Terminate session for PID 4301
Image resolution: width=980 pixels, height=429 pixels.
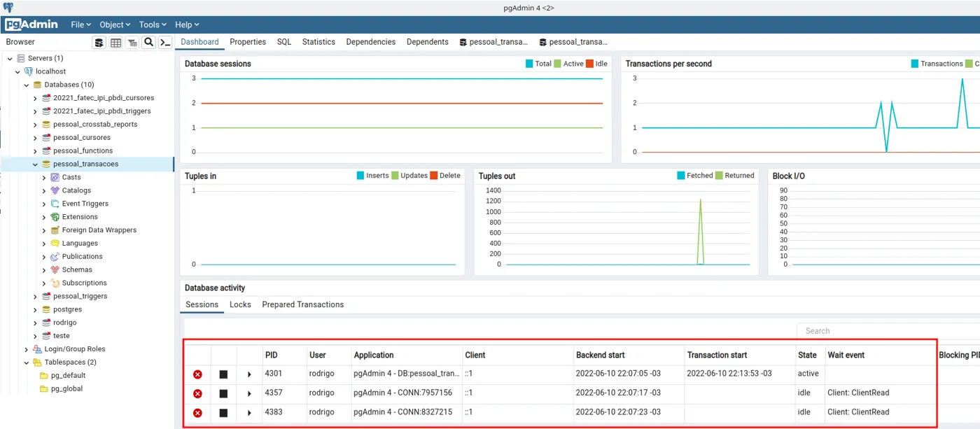[197, 374]
